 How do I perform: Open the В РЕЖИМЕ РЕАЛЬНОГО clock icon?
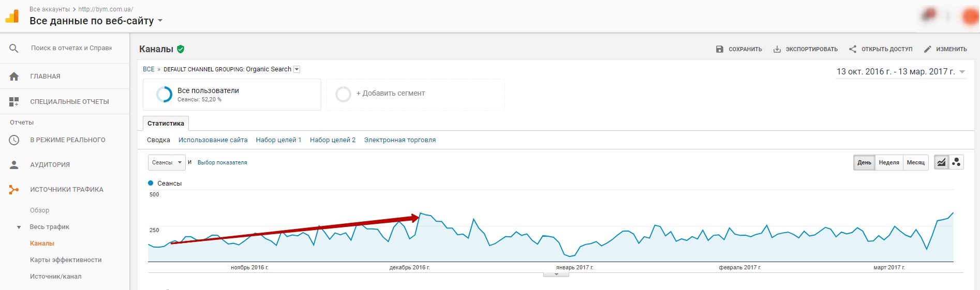click(x=14, y=140)
